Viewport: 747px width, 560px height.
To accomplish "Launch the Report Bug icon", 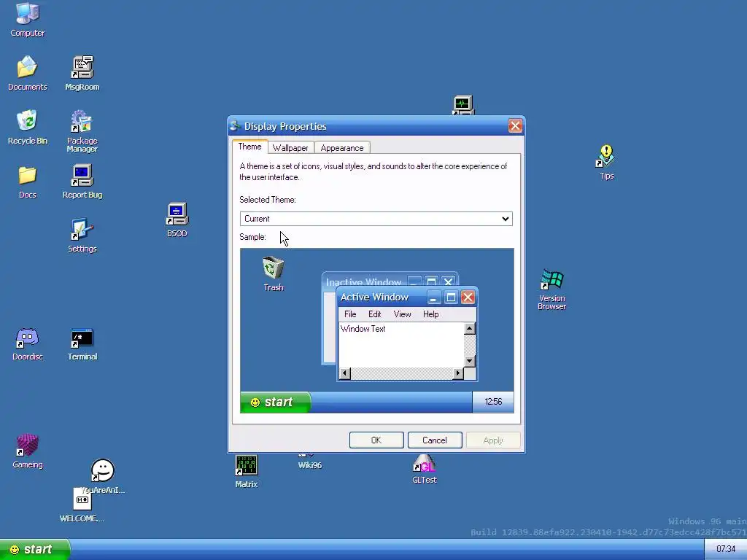I will pyautogui.click(x=82, y=182).
